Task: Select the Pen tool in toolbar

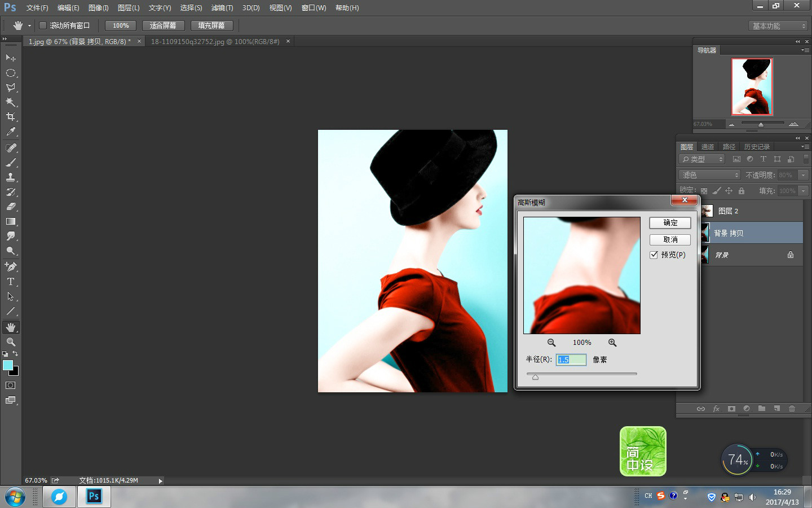Action: [x=11, y=266]
